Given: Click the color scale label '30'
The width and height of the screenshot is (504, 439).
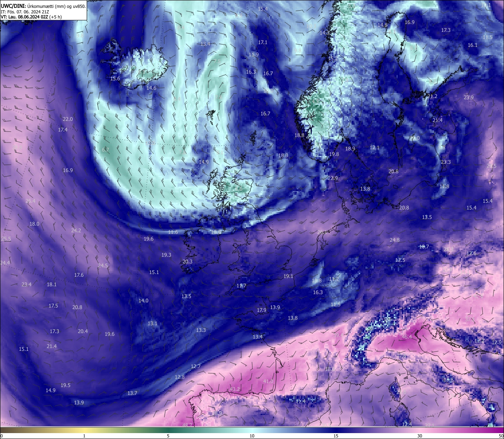Looking at the screenshot, I should [420, 436].
